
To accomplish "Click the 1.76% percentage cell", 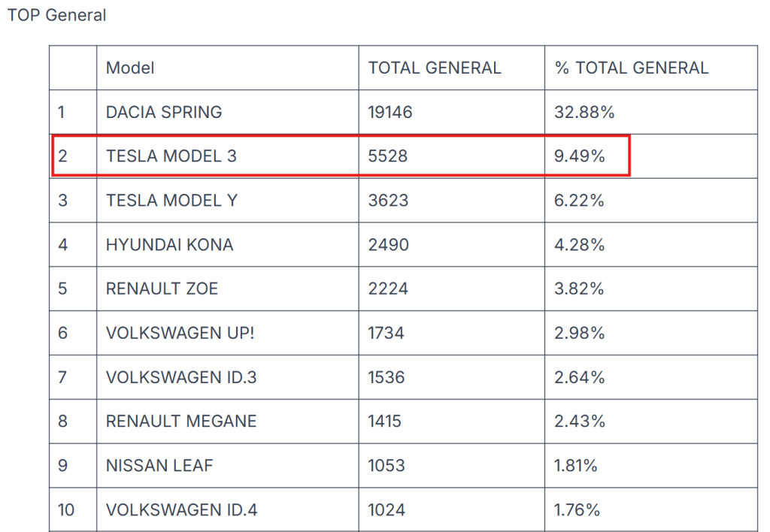I will [x=577, y=510].
